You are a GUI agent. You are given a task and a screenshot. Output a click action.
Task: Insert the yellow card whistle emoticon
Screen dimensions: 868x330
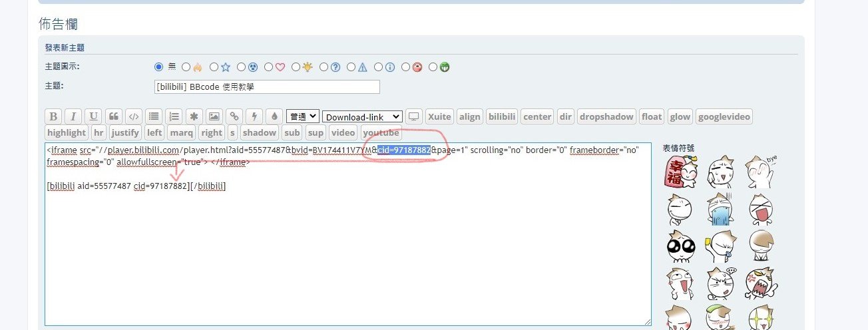(x=721, y=246)
